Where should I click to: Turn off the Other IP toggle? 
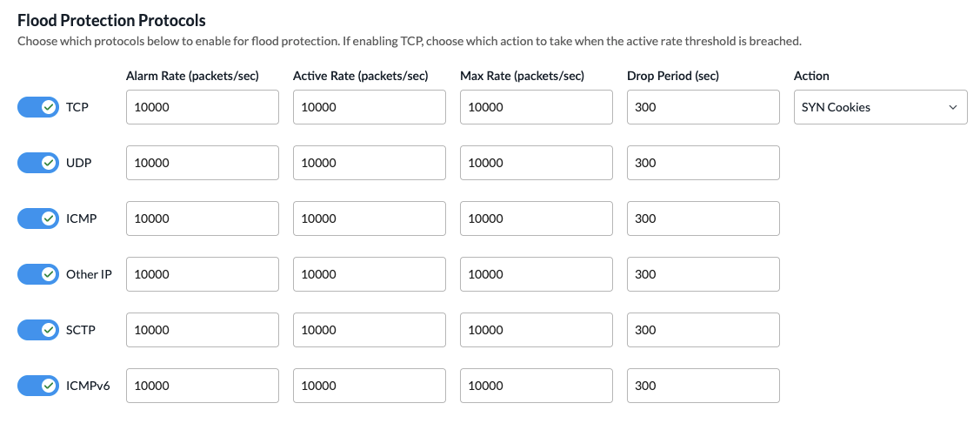38,274
